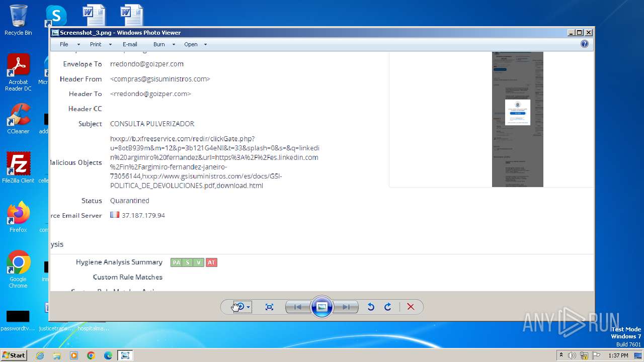Open the Open menu
The height and width of the screenshot is (362, 644).
point(191,44)
